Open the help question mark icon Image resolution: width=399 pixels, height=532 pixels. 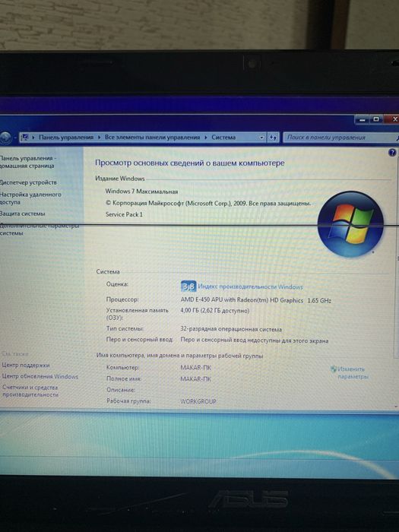[392, 153]
